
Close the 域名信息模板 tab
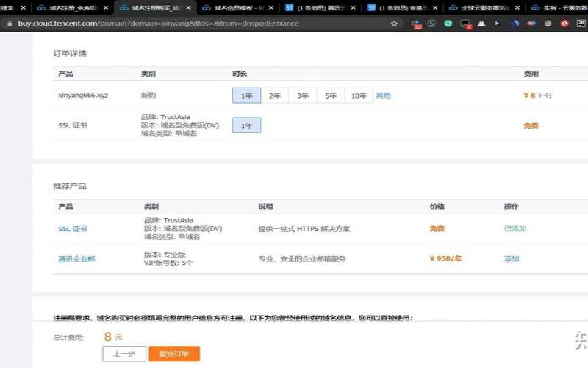coord(270,7)
